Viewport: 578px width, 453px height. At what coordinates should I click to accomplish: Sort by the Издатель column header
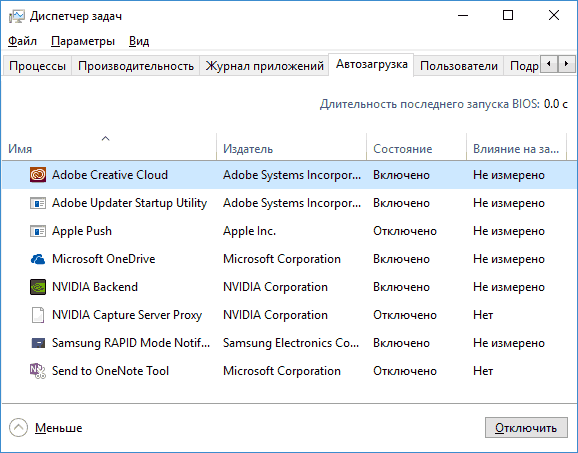tap(291, 147)
